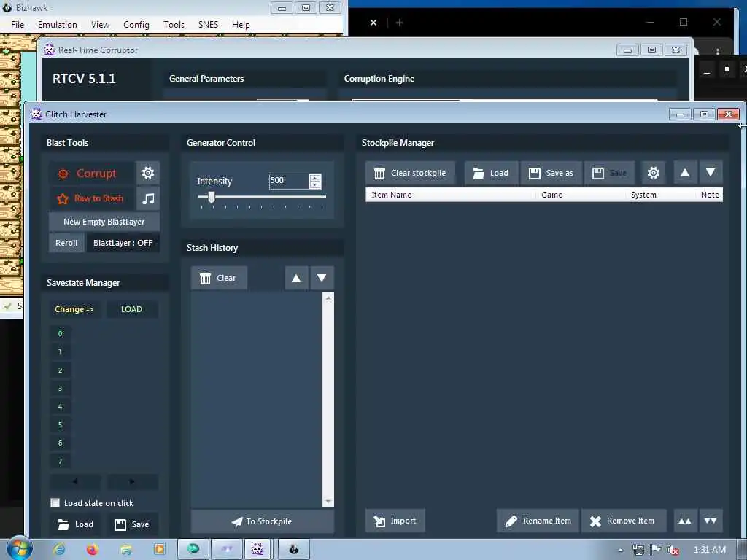Click the Import button
The image size is (747, 560).
click(x=395, y=521)
